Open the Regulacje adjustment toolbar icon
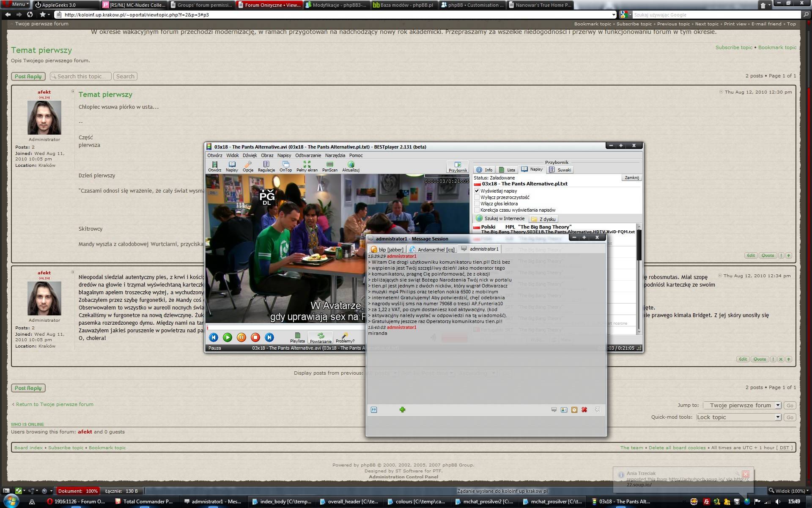This screenshot has height=508, width=812. pyautogui.click(x=266, y=166)
